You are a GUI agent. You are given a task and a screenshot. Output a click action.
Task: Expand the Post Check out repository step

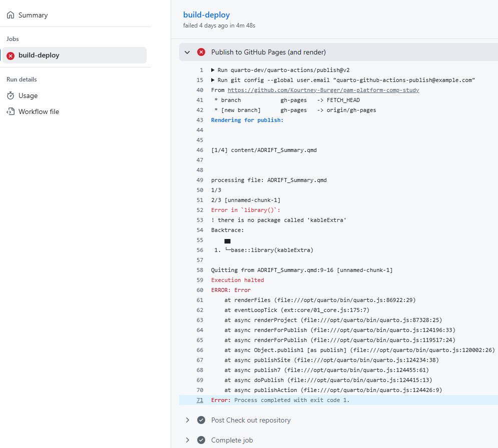[x=187, y=420]
